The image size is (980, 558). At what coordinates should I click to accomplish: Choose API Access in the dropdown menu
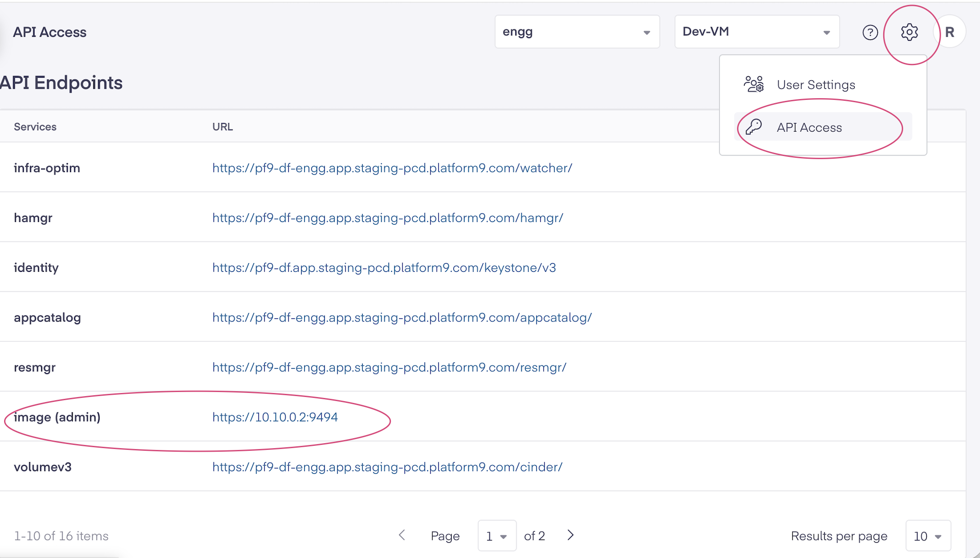(809, 128)
